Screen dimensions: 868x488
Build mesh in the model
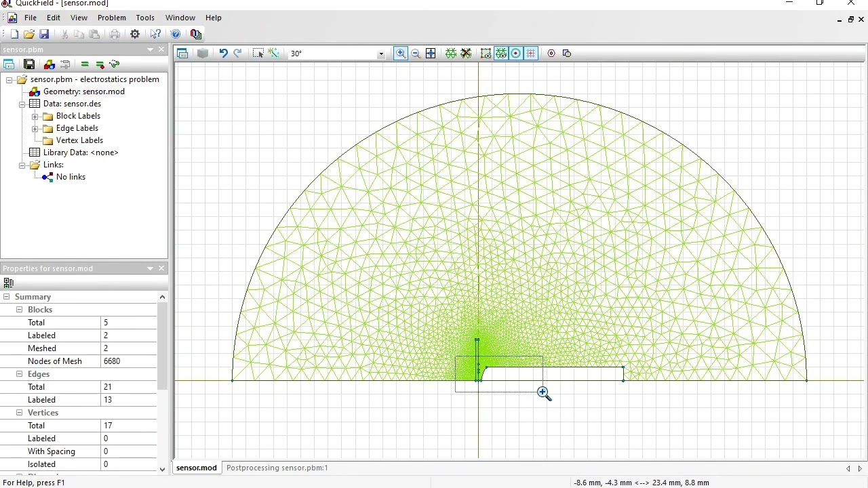tap(451, 54)
